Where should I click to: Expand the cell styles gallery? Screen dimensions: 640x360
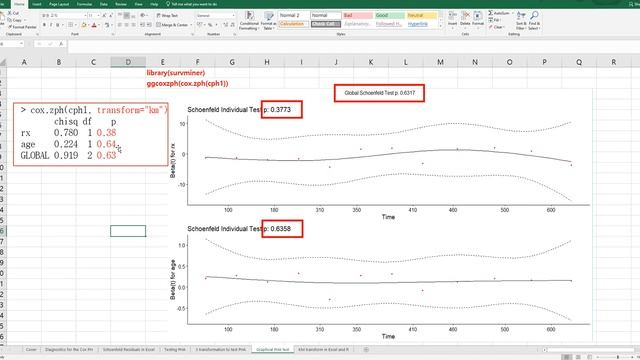click(440, 26)
